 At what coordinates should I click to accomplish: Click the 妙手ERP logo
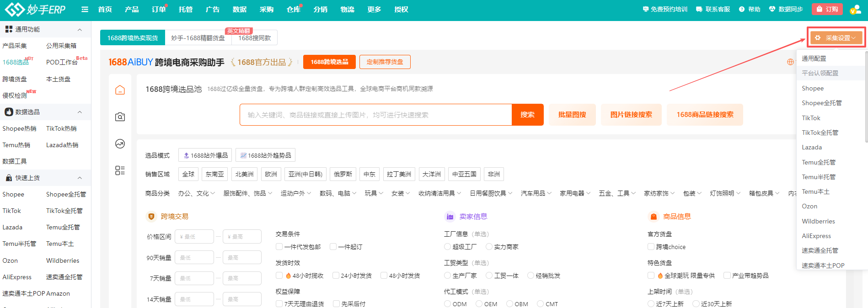[x=35, y=9]
